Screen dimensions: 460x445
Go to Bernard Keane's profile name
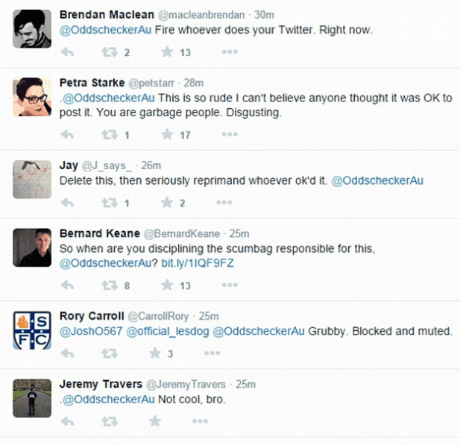(100, 233)
